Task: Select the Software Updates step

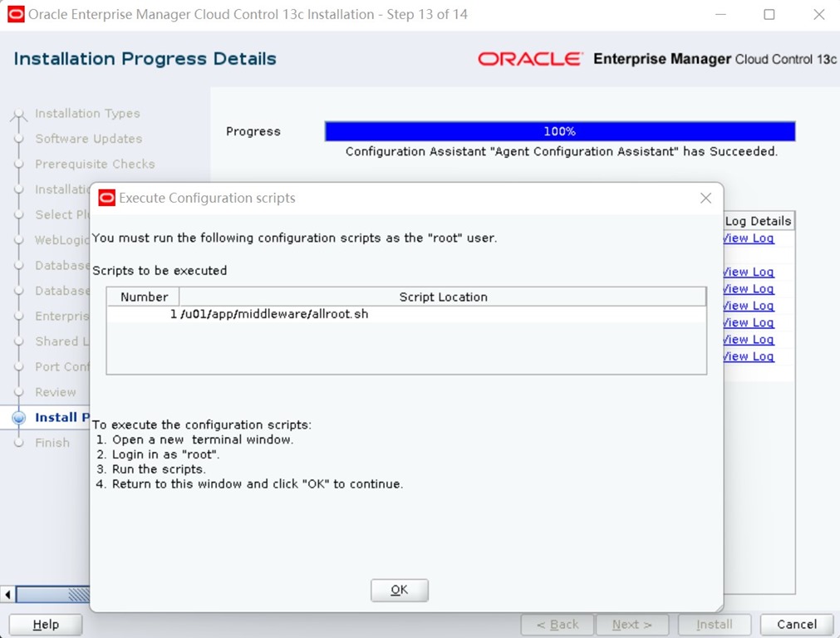Action: click(89, 139)
